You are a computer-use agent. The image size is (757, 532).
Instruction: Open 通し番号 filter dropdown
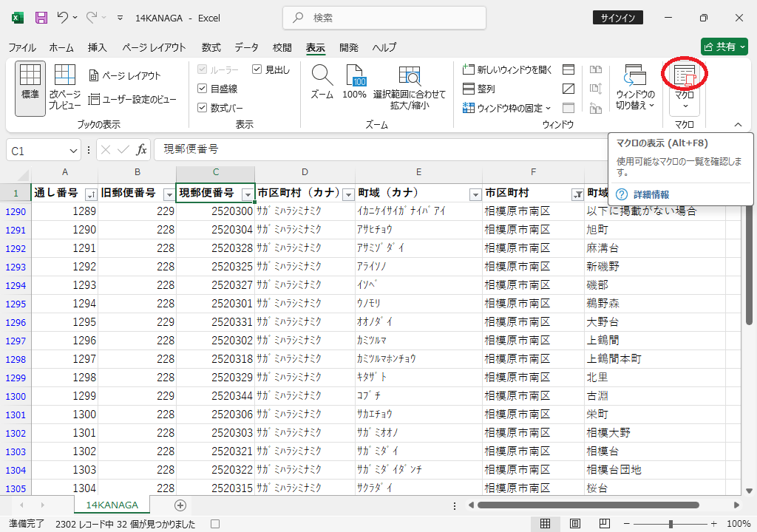(x=91, y=194)
